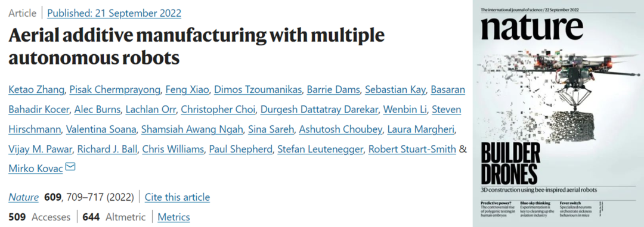644x227 pixels.
Task: Open Dimos Tzoumanikas author details
Action: pos(258,90)
